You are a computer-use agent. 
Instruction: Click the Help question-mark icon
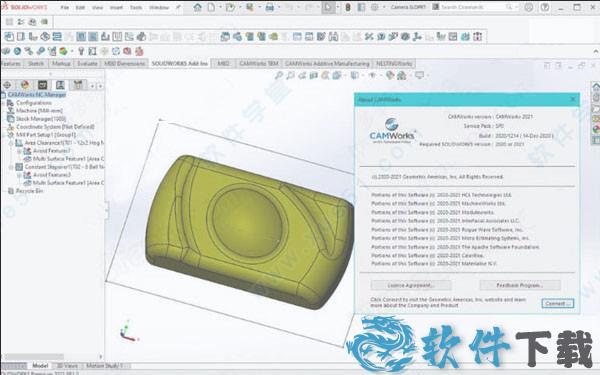point(545,7)
